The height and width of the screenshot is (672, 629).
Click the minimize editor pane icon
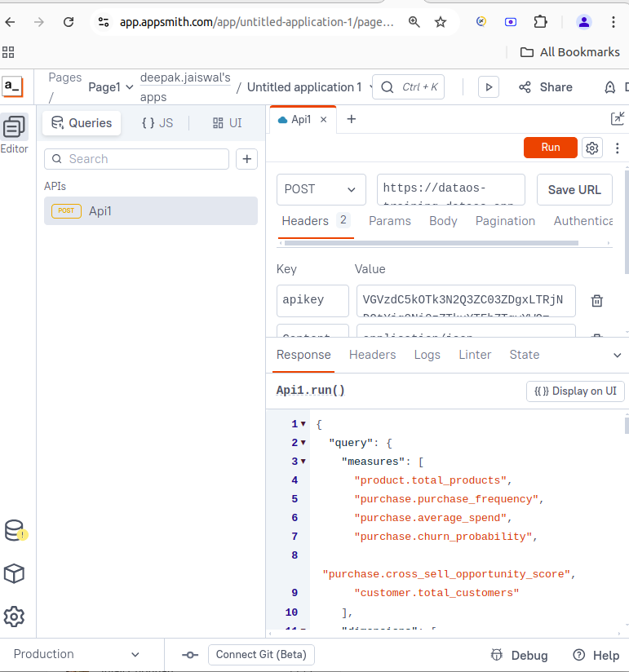[x=618, y=119]
